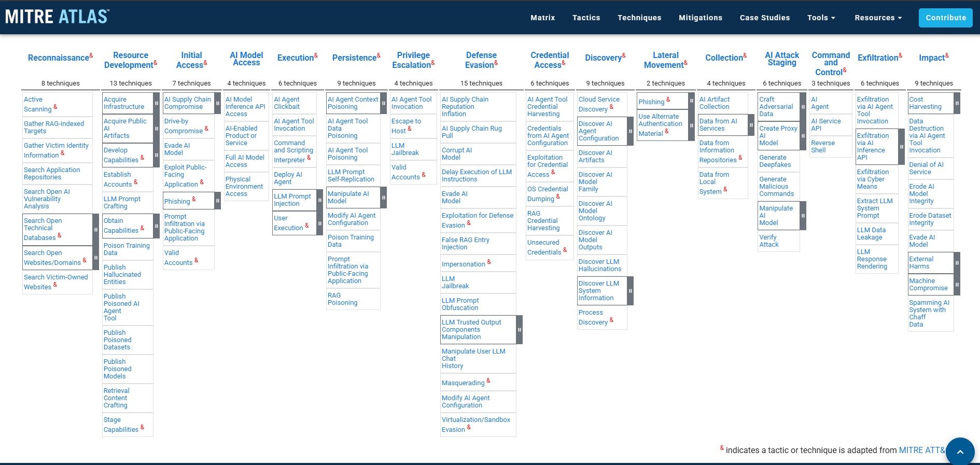This screenshot has height=465, width=980.
Task: Expand sub-techniques of AI Agent Context Poisoning
Action: pos(384,103)
